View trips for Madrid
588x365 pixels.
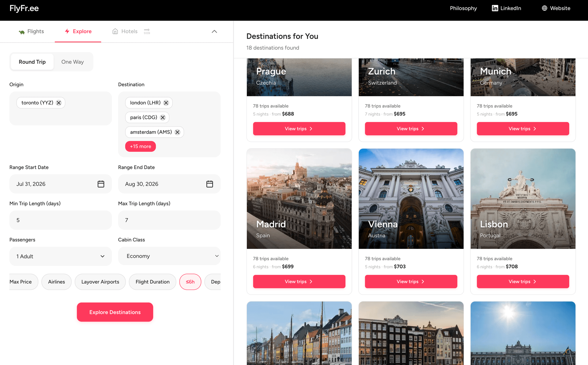[299, 281]
